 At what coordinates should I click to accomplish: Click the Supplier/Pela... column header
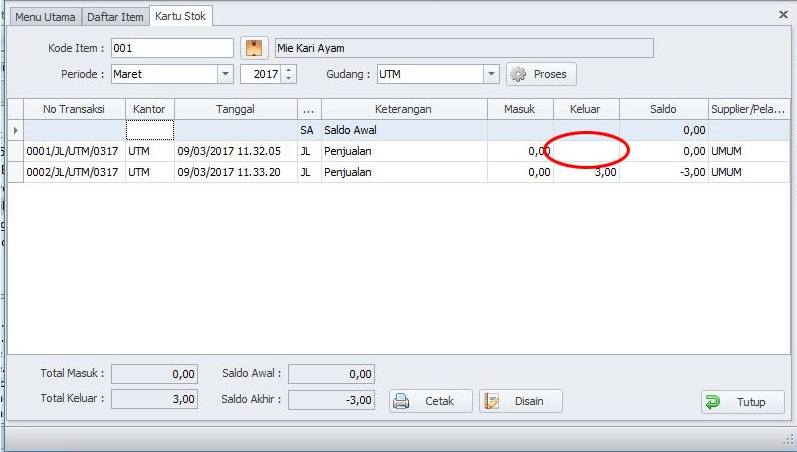click(749, 109)
